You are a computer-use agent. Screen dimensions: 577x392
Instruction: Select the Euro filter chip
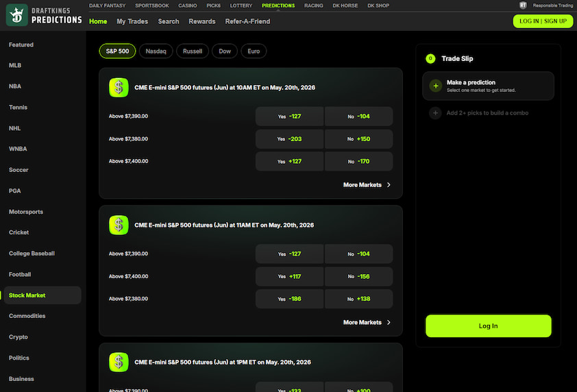(254, 51)
